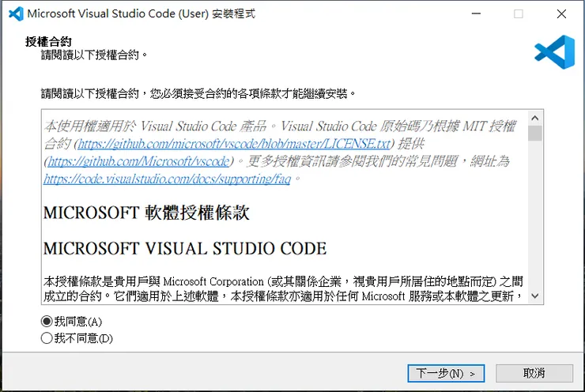This screenshot has height=392, width=585.
Task: Minimize the installer window
Action: [476, 13]
